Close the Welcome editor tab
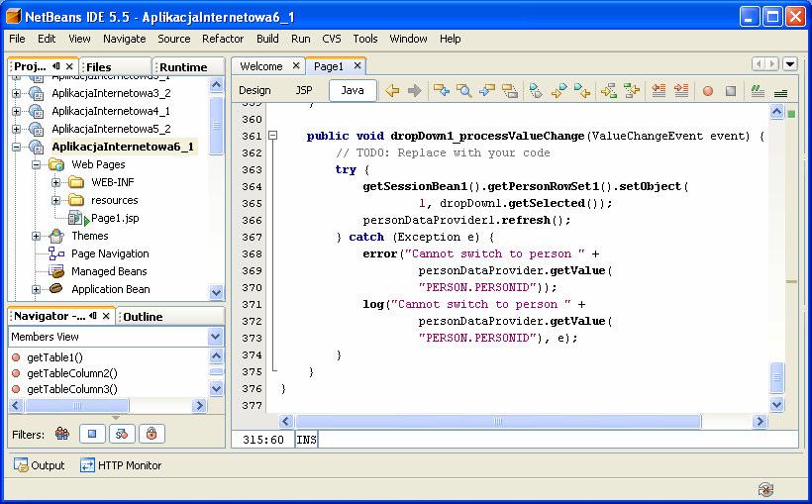 tap(296, 65)
